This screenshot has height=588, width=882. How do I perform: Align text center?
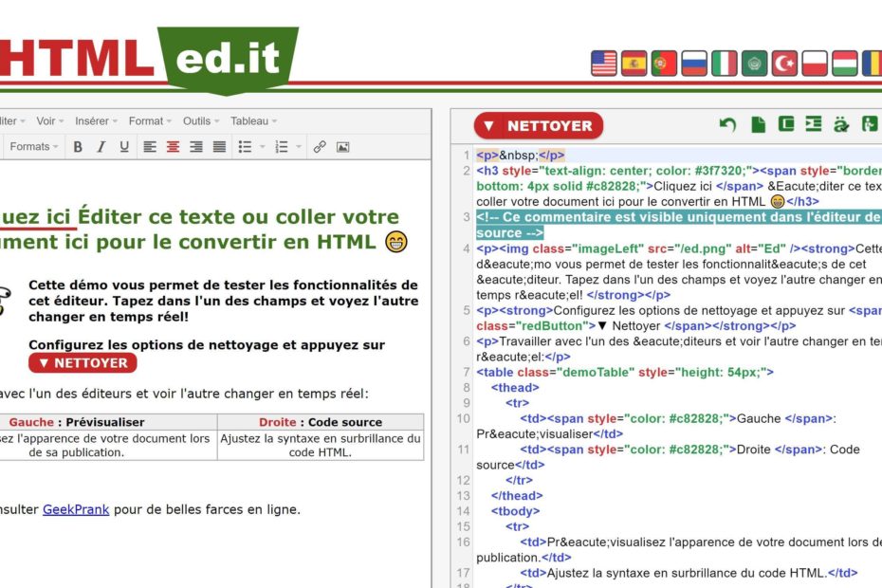(x=173, y=147)
